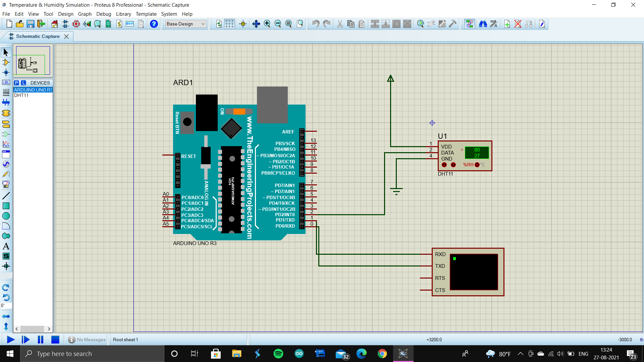Click the L library manage button
The height and width of the screenshot is (362, 644).
pyautogui.click(x=23, y=83)
